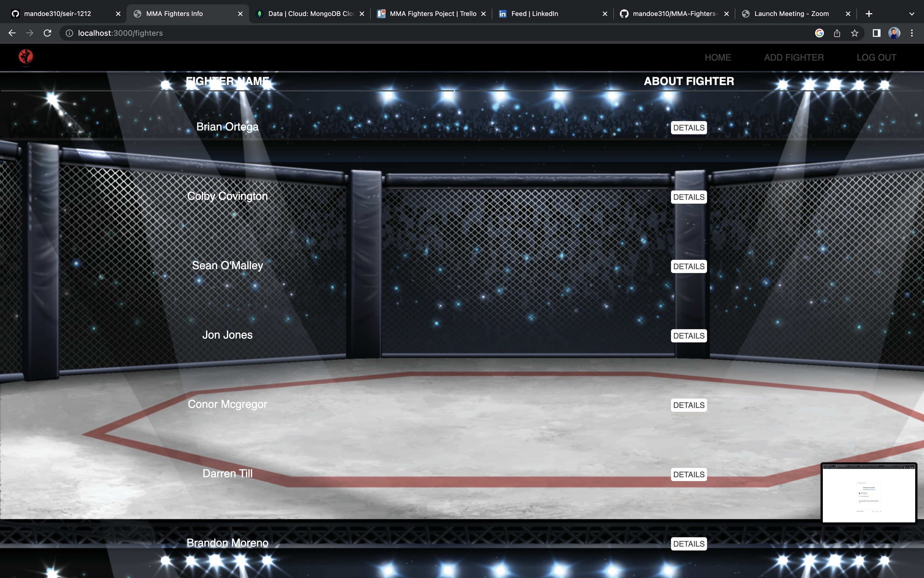Viewport: 924px width, 578px height.
Task: Open DETAILS for Brian Ortega
Action: [x=689, y=128]
